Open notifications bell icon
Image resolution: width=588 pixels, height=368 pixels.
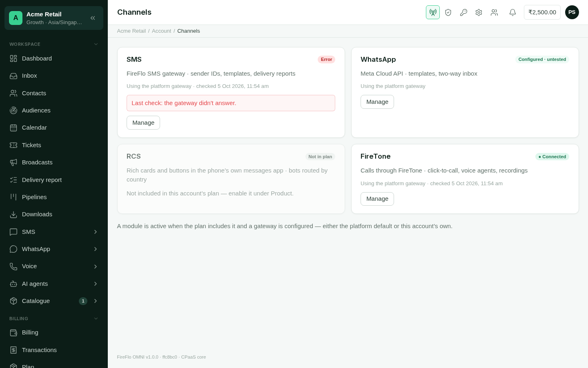(x=512, y=12)
